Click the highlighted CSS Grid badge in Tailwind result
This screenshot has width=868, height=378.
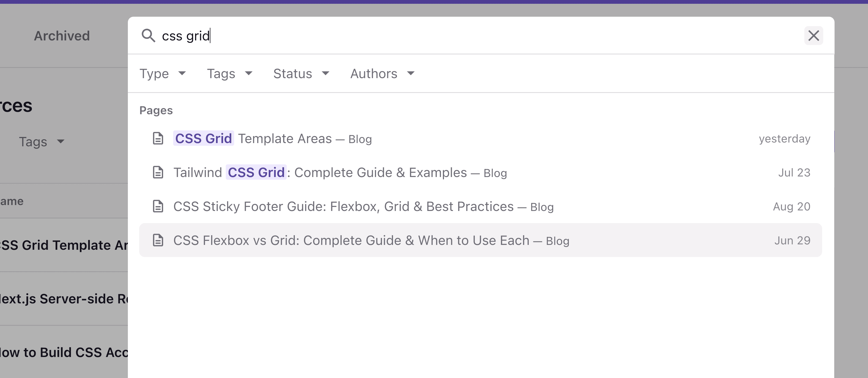(256, 172)
